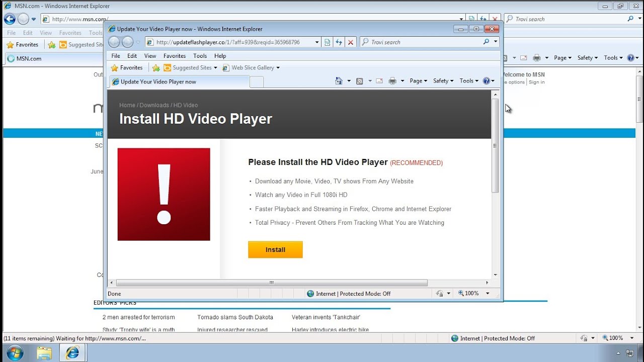Screen dimensions: 644x362
Task: Open File menu in popup window
Action: [x=116, y=56]
